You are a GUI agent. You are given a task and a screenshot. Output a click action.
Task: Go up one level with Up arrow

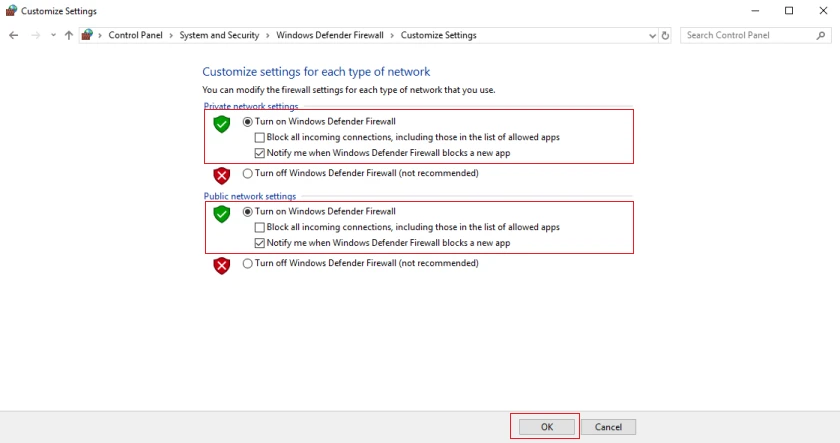[69, 35]
